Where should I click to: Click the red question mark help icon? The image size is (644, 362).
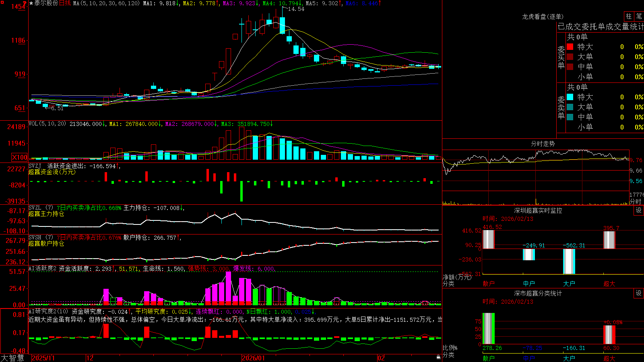tap(25, 4)
